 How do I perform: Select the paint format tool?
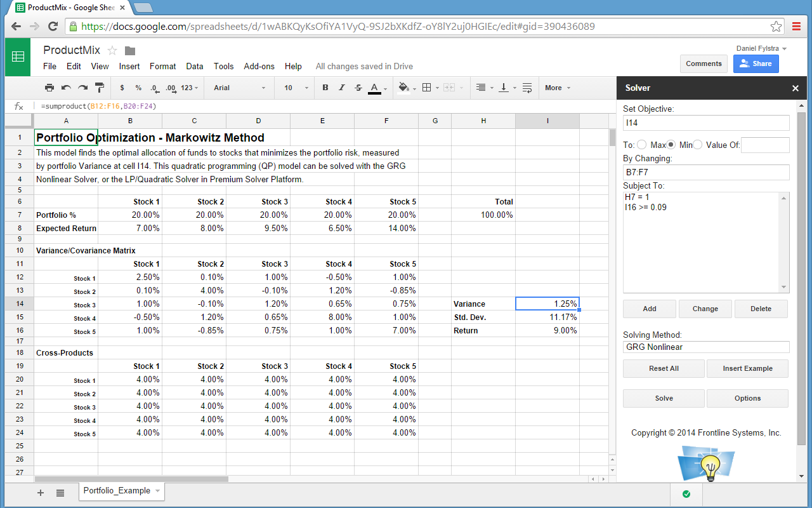pyautogui.click(x=100, y=88)
